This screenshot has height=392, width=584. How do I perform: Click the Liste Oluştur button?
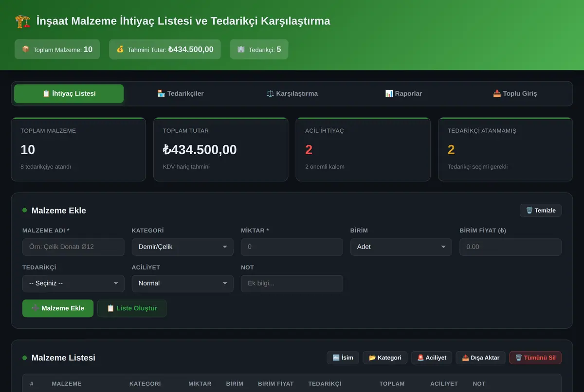pyautogui.click(x=132, y=308)
